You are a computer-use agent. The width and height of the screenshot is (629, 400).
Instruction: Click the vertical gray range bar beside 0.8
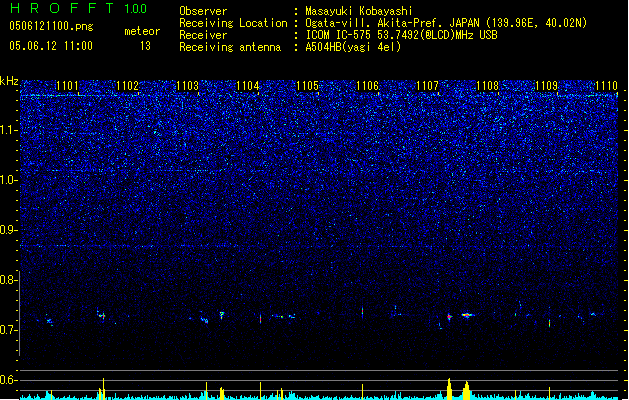[20, 313]
